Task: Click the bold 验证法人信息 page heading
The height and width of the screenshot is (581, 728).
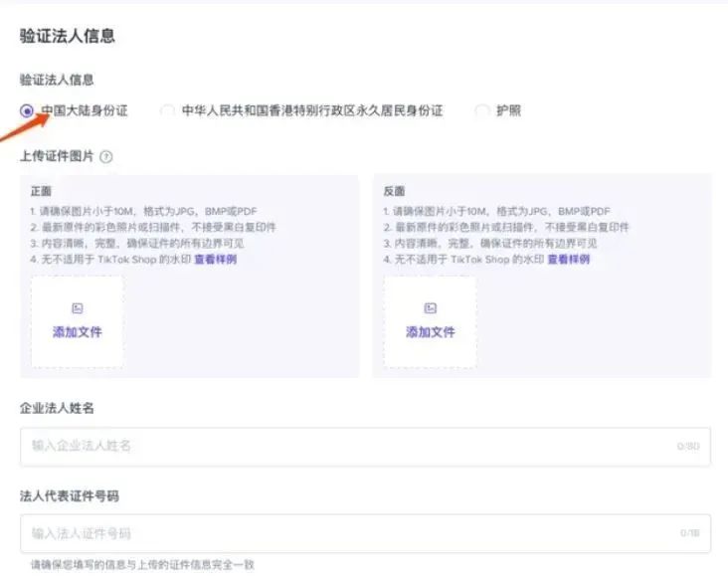Action: tap(68, 37)
